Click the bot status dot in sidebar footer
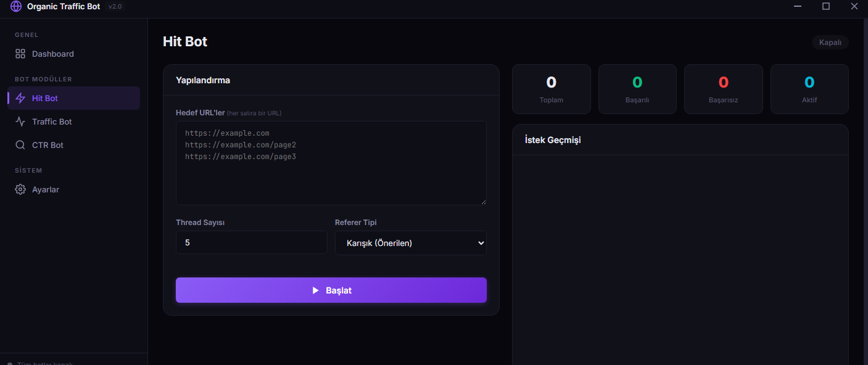868x365 pixels. pos(10,364)
